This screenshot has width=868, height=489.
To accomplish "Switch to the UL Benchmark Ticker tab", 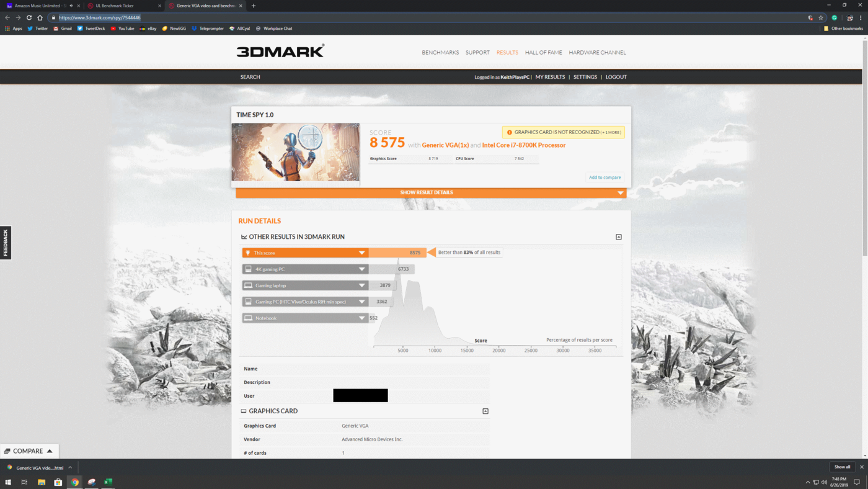I will (118, 6).
